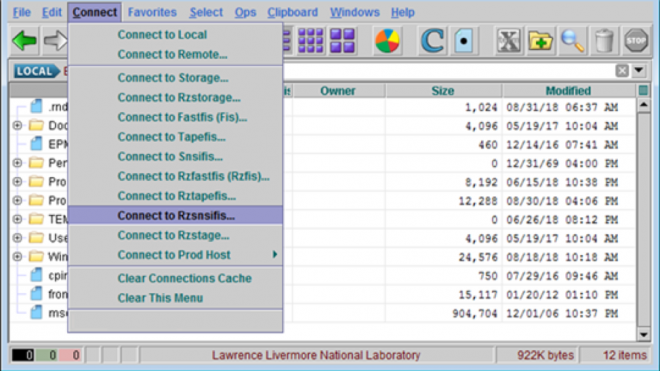The width and height of the screenshot is (660, 371).
Task: Click the .rnd file icon
Action: tap(37, 107)
